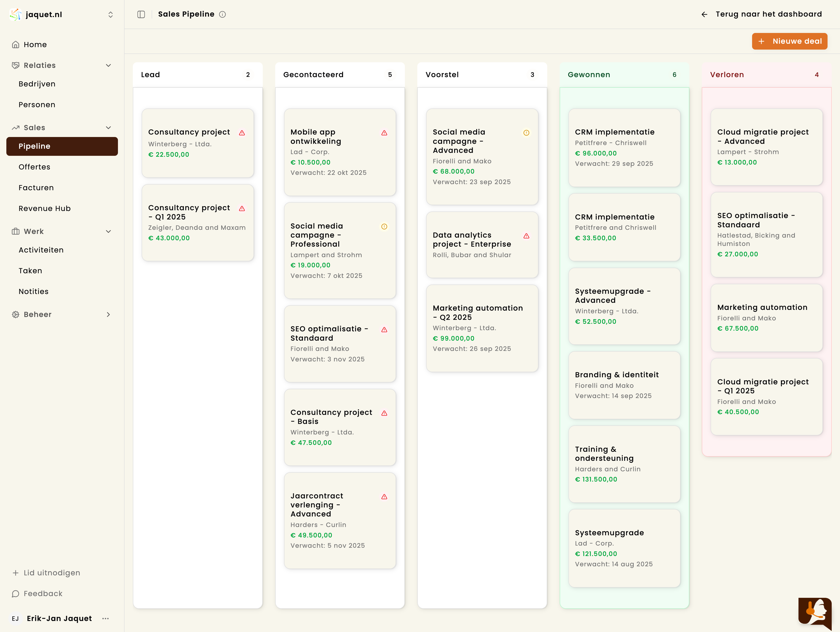
Task: Collapse the Relaties section chevron
Action: (108, 65)
